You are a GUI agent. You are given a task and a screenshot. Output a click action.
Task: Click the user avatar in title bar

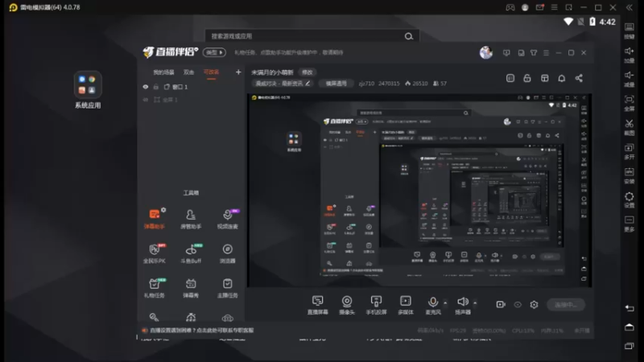[x=486, y=52]
